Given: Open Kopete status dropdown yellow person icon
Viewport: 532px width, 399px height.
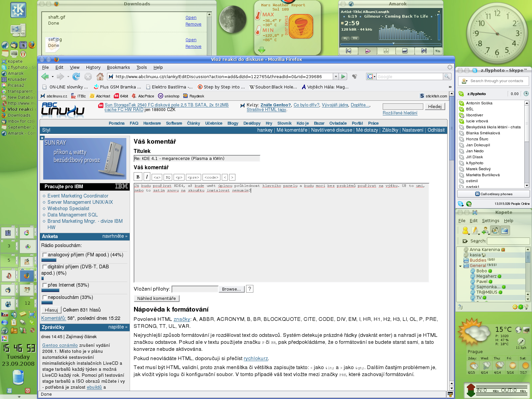Looking at the screenshot, I should 465,230.
